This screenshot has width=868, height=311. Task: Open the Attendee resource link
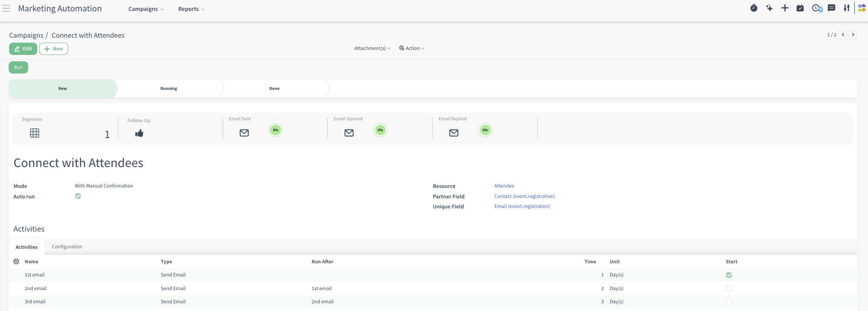coord(504,186)
